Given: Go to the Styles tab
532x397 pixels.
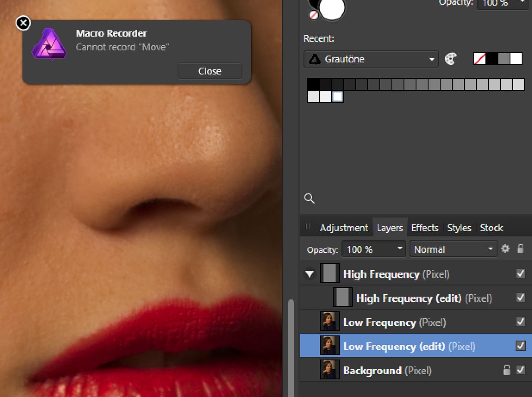Looking at the screenshot, I should tap(459, 228).
